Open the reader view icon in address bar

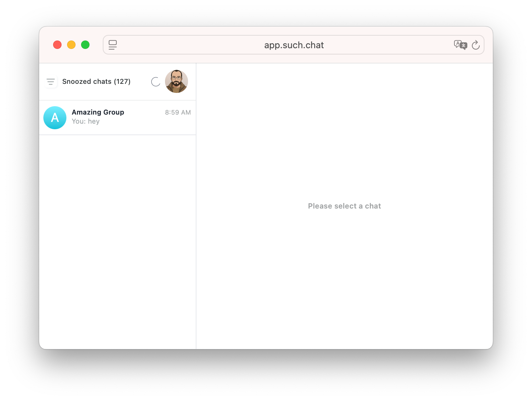coord(113,45)
